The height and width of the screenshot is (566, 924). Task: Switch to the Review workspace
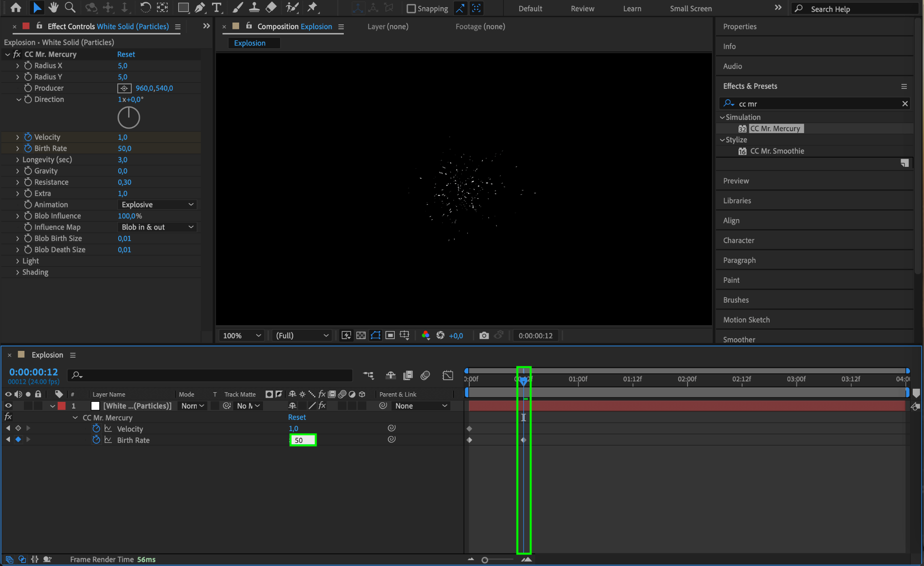pos(582,9)
